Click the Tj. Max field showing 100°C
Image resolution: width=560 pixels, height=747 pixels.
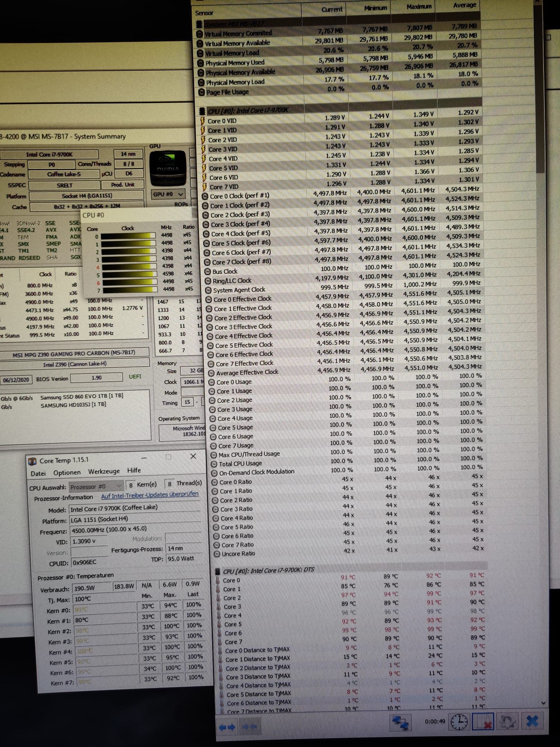104,599
